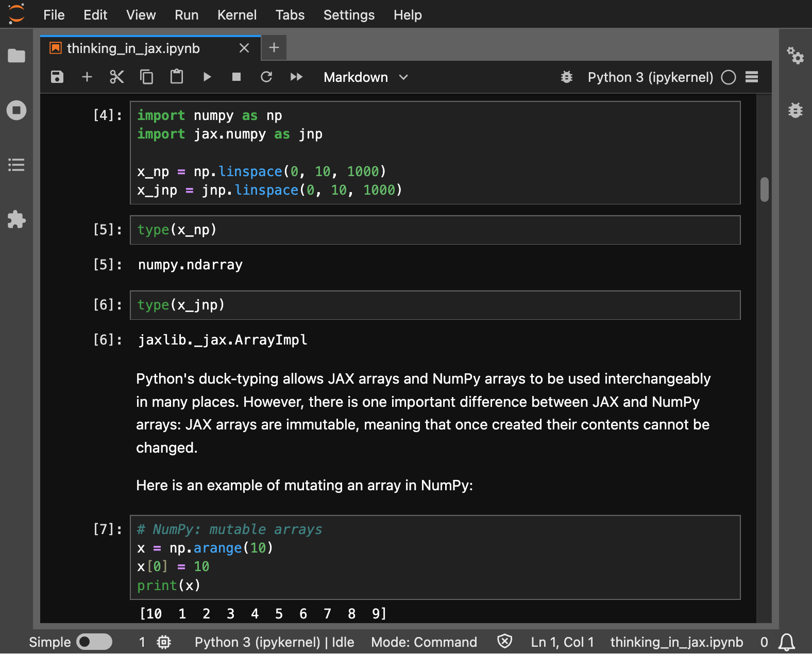Click Python 3 (ipykernel) | Idle status

(x=274, y=642)
